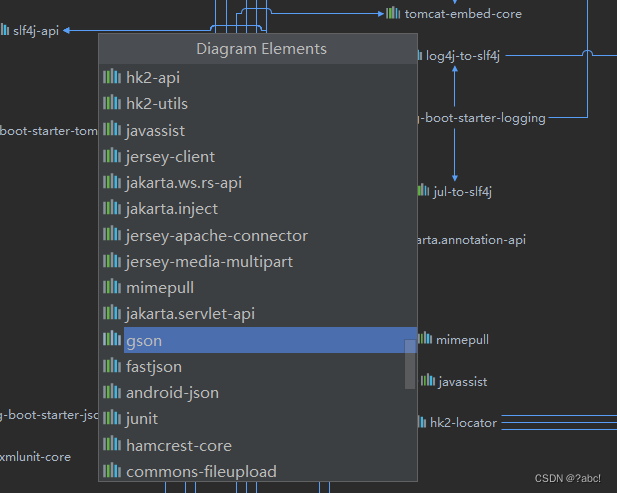This screenshot has width=617, height=493.
Task: Click the library icon beside android-json
Action: [112, 392]
